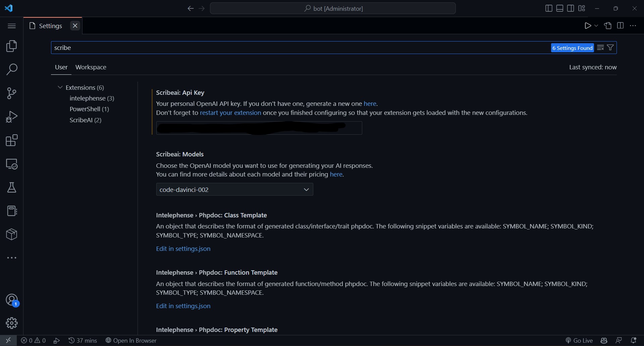The height and width of the screenshot is (346, 644).
Task: Click the 'Scribeai: Models' setting title
Action: tap(180, 154)
